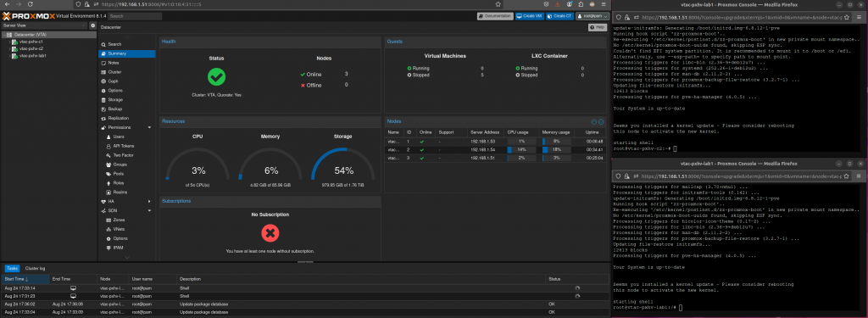Open the Ceph page
The height and width of the screenshot is (318, 868).
click(x=127, y=81)
